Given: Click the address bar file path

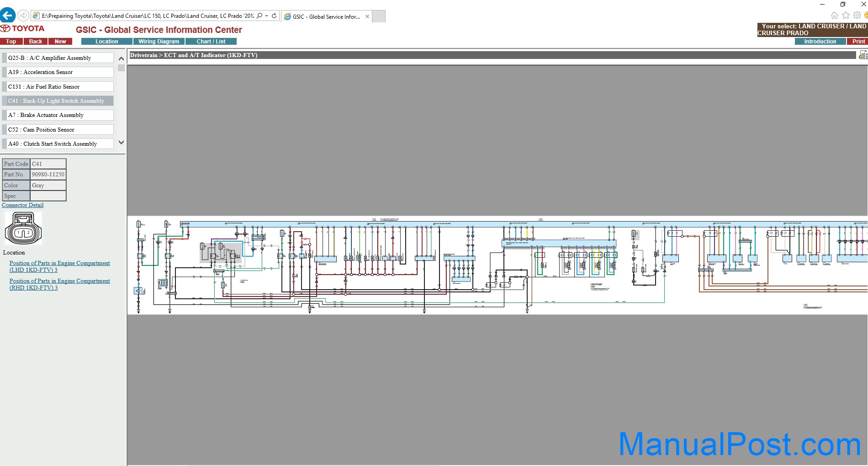Looking at the screenshot, I should coord(148,16).
